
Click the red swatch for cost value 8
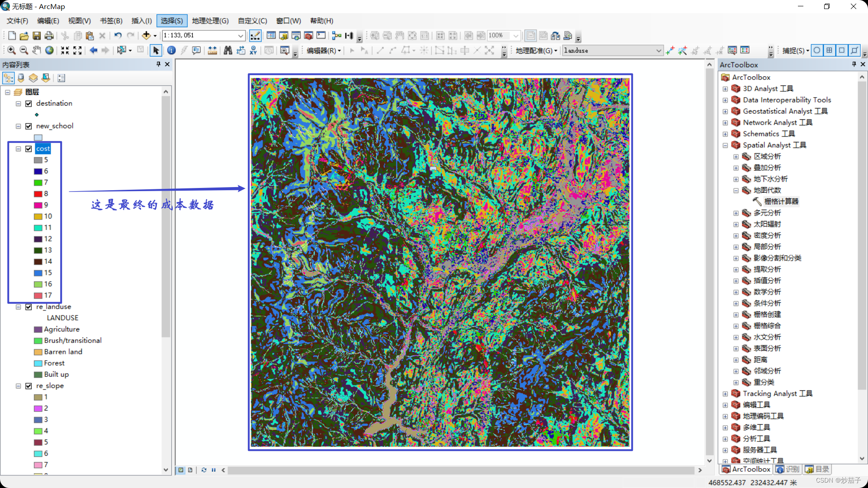pos(38,194)
